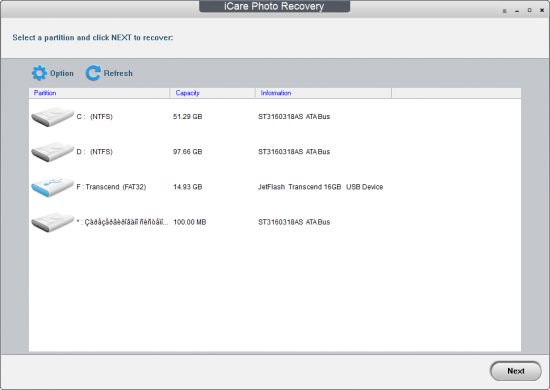The image size is (550, 390).
Task: Maximize the iCare Photo Recovery window
Action: coord(530,11)
